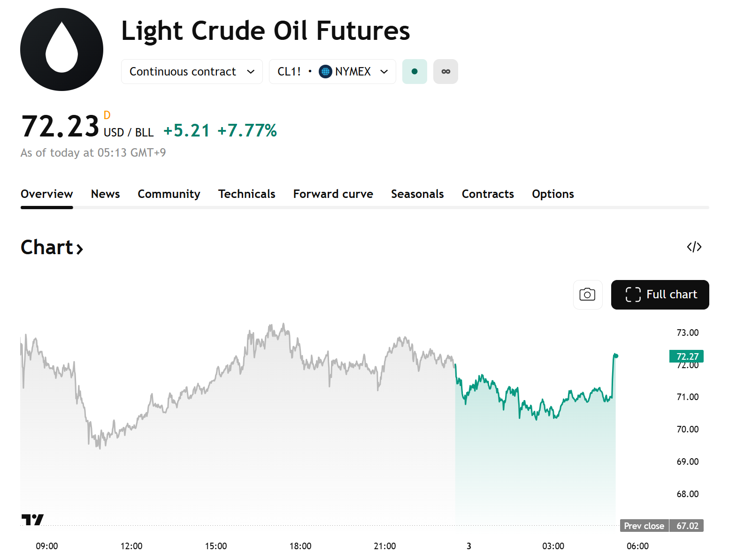Select the Seasonals tab
This screenshot has height=560, width=729.
(417, 194)
